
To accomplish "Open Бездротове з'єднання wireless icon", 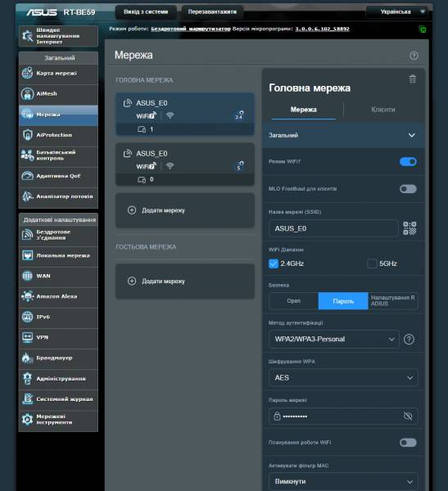I will [x=27, y=235].
